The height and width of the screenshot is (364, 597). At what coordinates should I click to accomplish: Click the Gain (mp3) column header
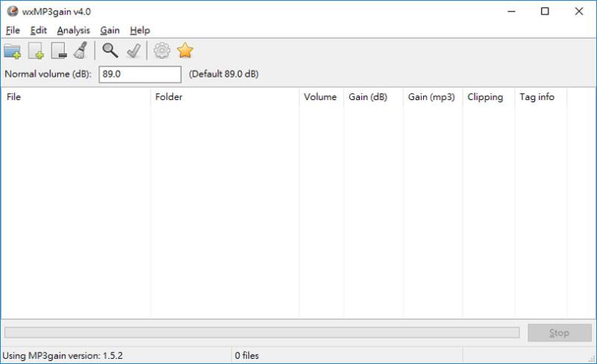tap(433, 97)
